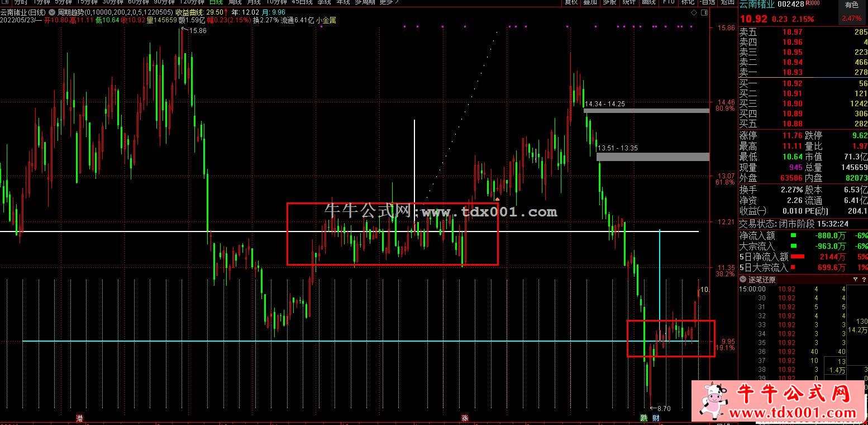This screenshot has width=868, height=425.
Task: Click the 复权 toolbar button
Action: 571,2
